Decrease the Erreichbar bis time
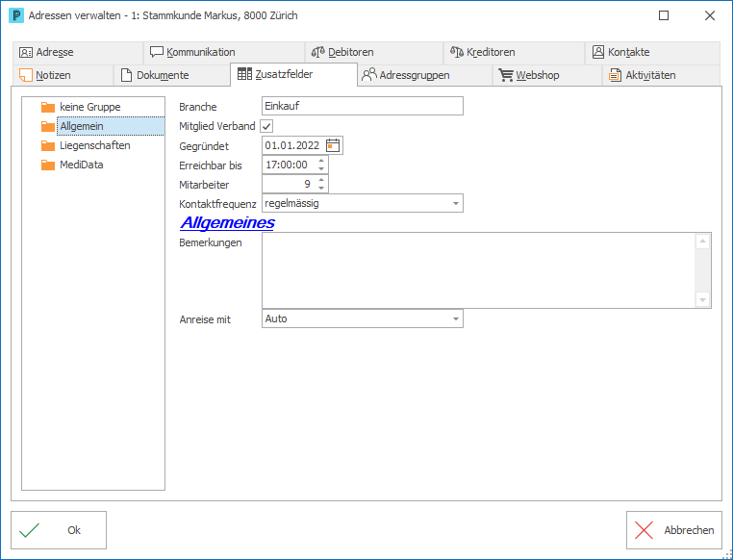 pos(321,168)
